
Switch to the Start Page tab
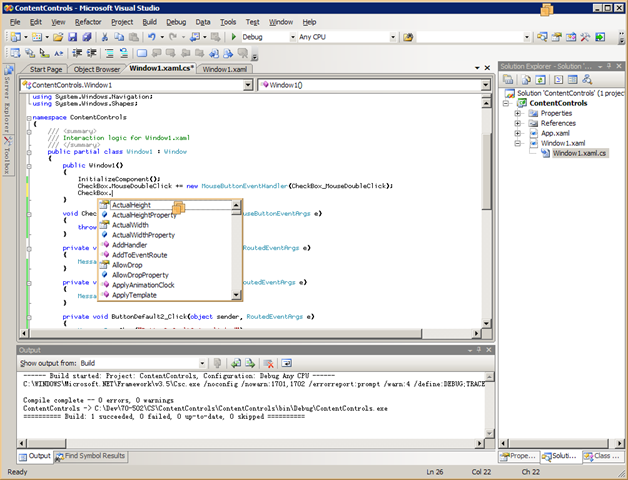pyautogui.click(x=46, y=69)
